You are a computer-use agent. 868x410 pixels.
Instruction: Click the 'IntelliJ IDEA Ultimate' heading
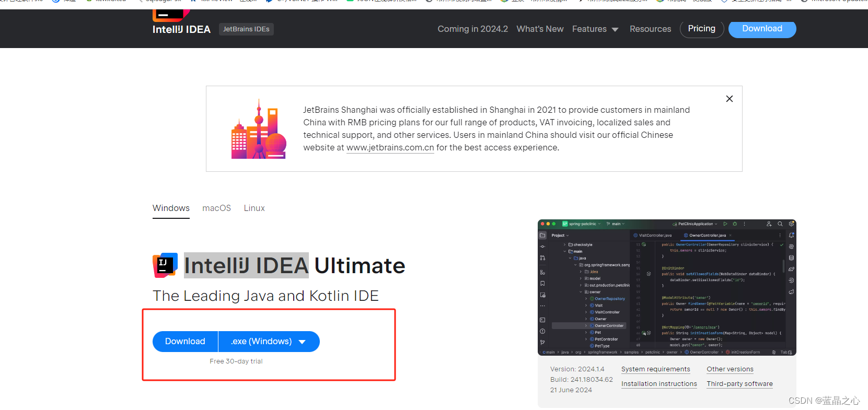[295, 265]
